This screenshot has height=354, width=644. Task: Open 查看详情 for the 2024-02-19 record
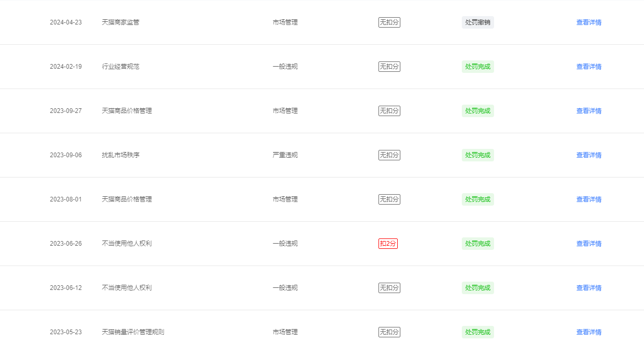(589, 67)
